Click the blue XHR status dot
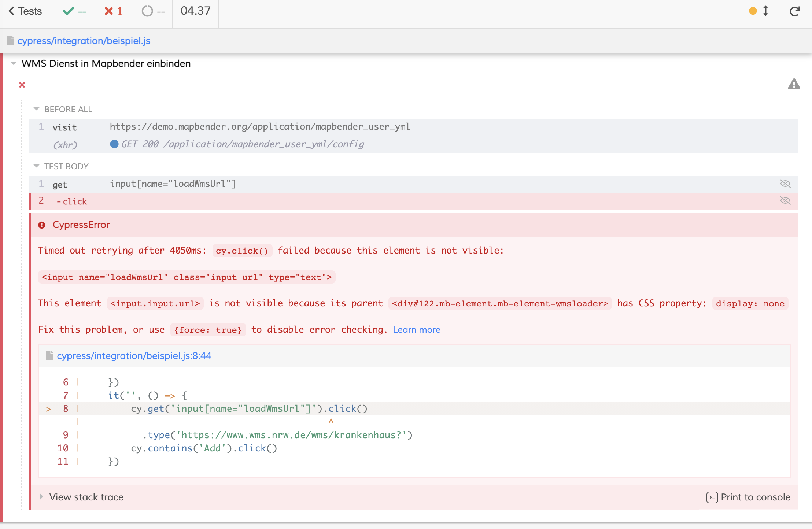 (x=114, y=144)
